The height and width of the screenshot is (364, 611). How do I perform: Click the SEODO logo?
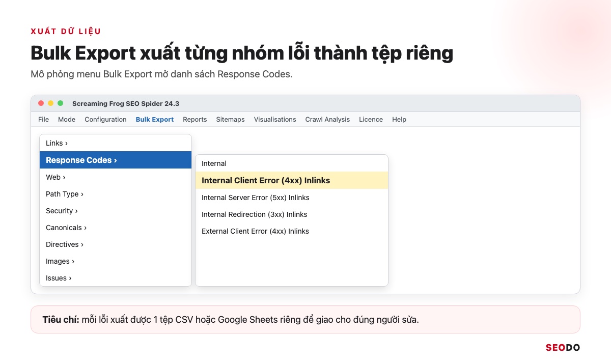(x=563, y=348)
